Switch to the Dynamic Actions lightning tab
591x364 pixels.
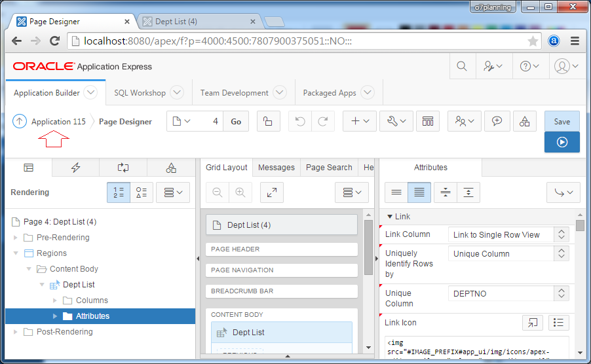76,168
